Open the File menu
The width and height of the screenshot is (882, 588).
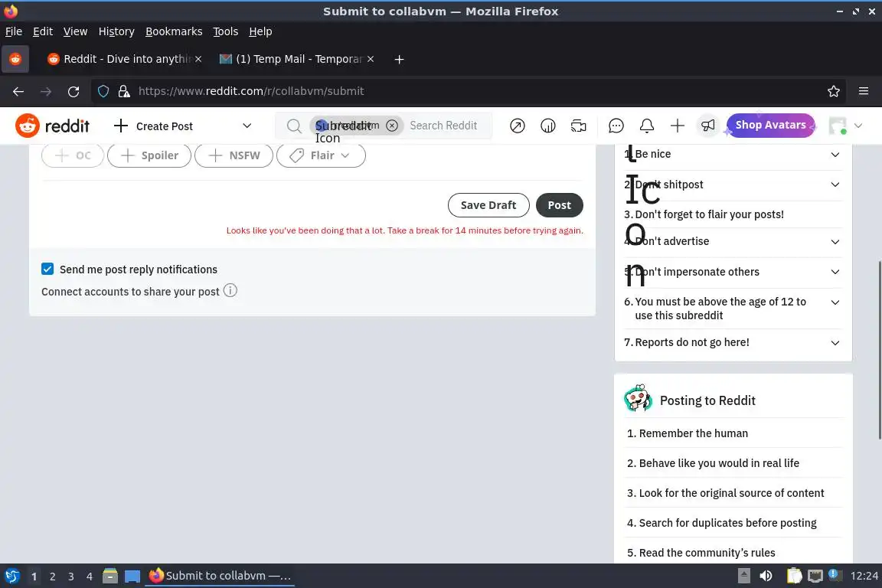(x=14, y=31)
